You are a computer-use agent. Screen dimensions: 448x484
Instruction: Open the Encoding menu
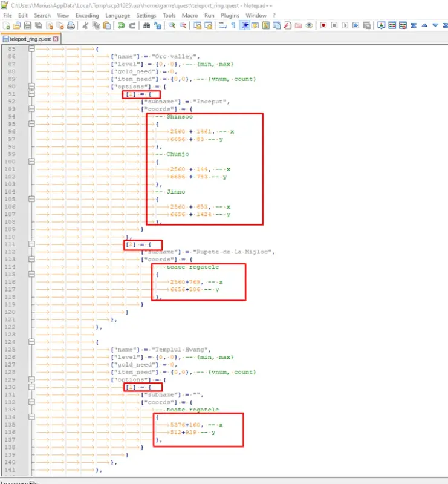87,16
